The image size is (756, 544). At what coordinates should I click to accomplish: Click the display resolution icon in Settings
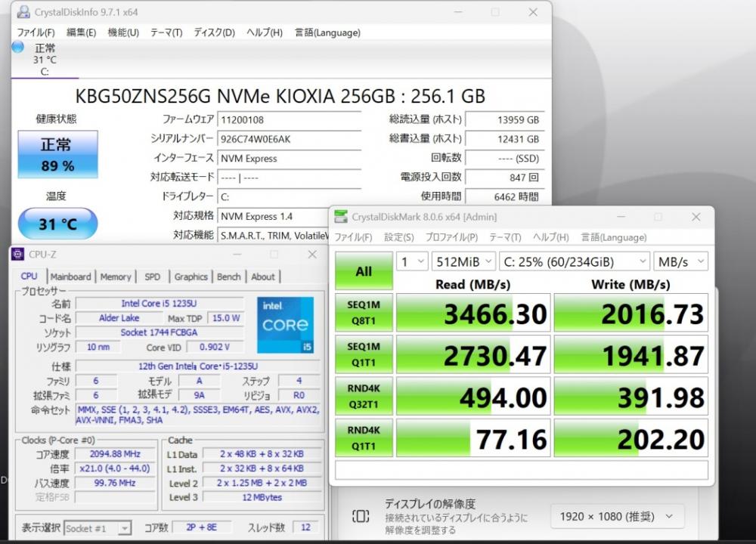[361, 517]
